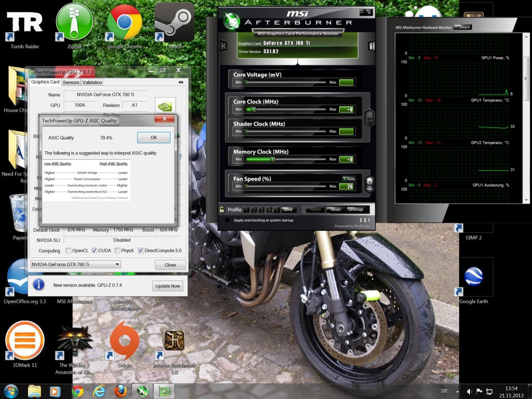This screenshot has height=399, width=532.
Task: Click the Fan Speed slider track
Action: coord(285,186)
